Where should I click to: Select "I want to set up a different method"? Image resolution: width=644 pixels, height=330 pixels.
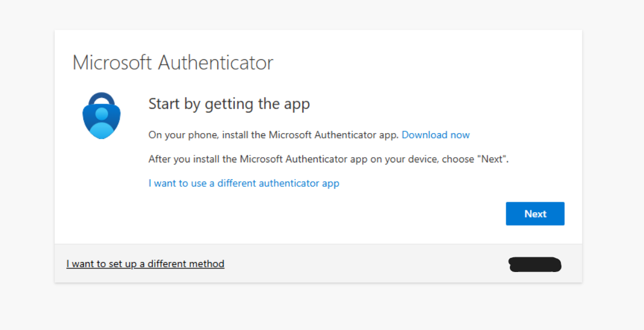point(145,264)
